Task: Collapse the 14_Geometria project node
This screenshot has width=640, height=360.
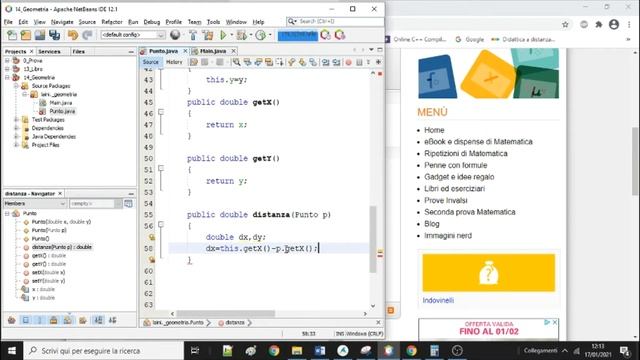Action: click(7, 77)
